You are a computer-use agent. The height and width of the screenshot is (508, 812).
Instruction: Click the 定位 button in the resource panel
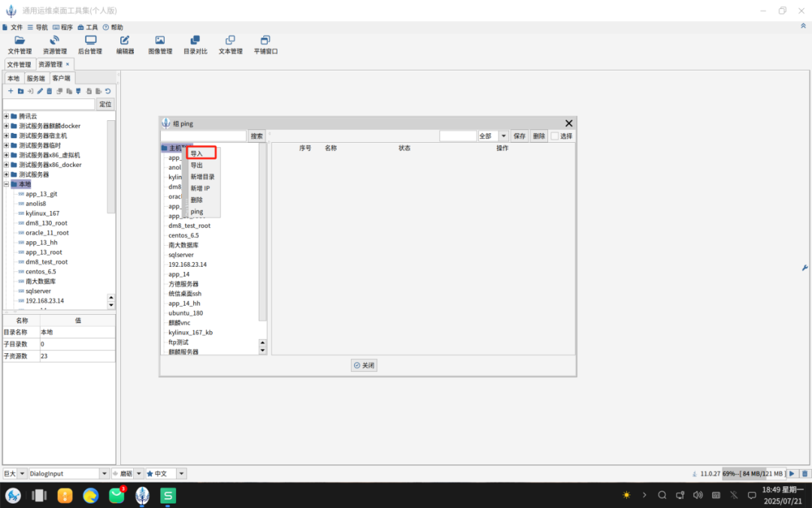pos(105,104)
